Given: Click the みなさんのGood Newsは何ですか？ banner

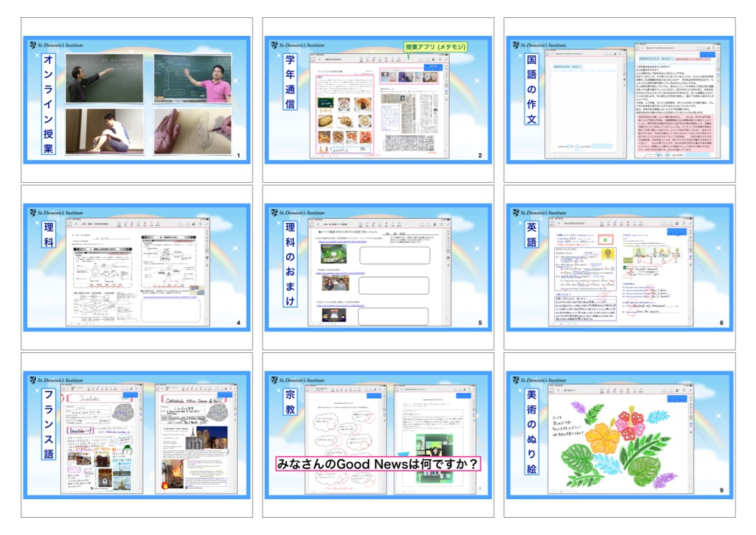Looking at the screenshot, I should pos(378,464).
